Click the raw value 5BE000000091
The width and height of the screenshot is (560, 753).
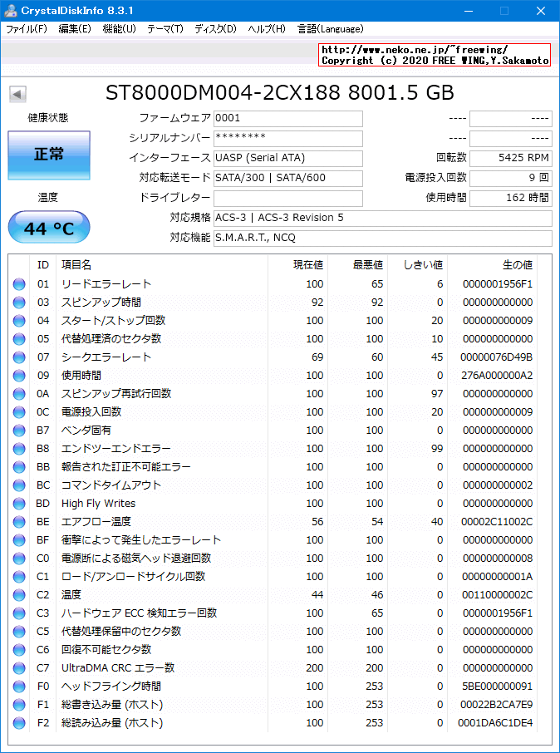pyautogui.click(x=498, y=687)
